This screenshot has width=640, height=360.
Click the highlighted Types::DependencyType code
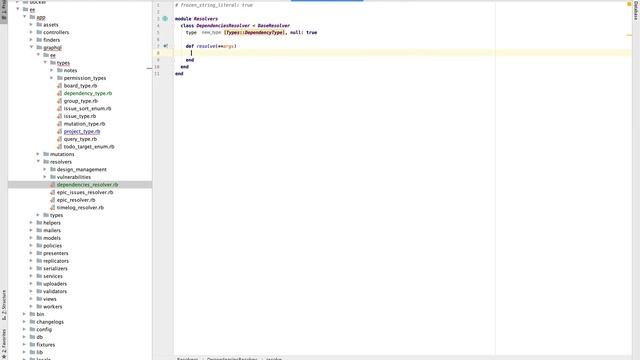[x=254, y=32]
